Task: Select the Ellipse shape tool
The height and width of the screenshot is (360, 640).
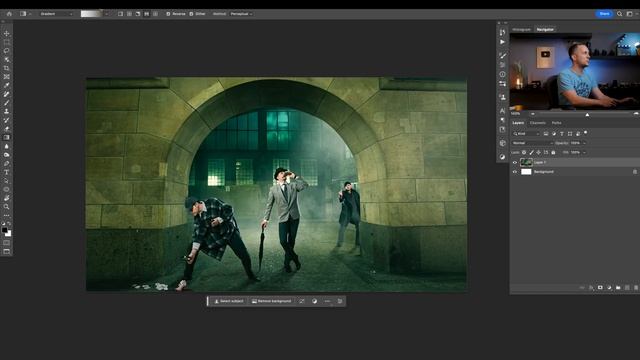Action: [x=7, y=189]
